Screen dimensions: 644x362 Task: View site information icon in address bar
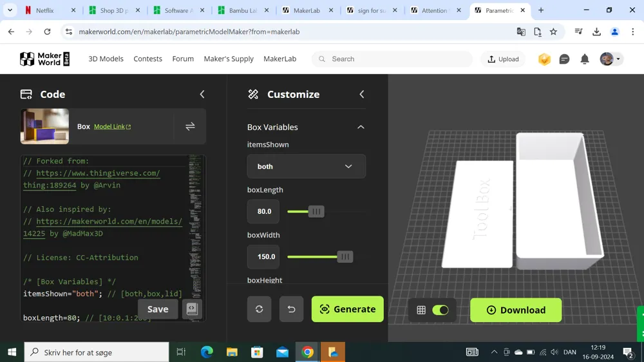pos(69,32)
